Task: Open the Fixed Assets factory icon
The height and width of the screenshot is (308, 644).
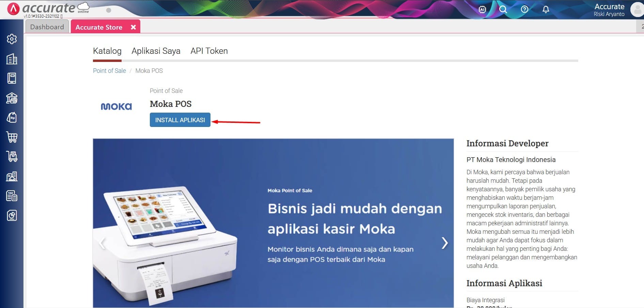Action: pyautogui.click(x=12, y=176)
